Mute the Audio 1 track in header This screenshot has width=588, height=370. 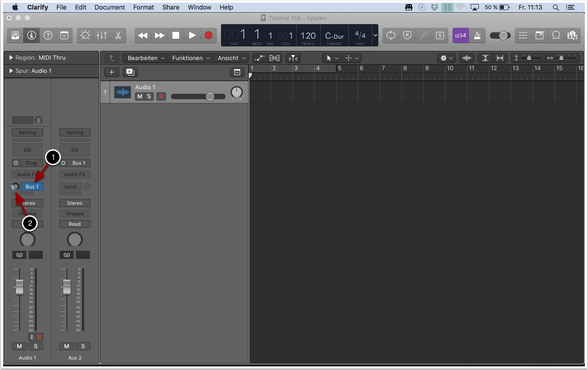(140, 96)
